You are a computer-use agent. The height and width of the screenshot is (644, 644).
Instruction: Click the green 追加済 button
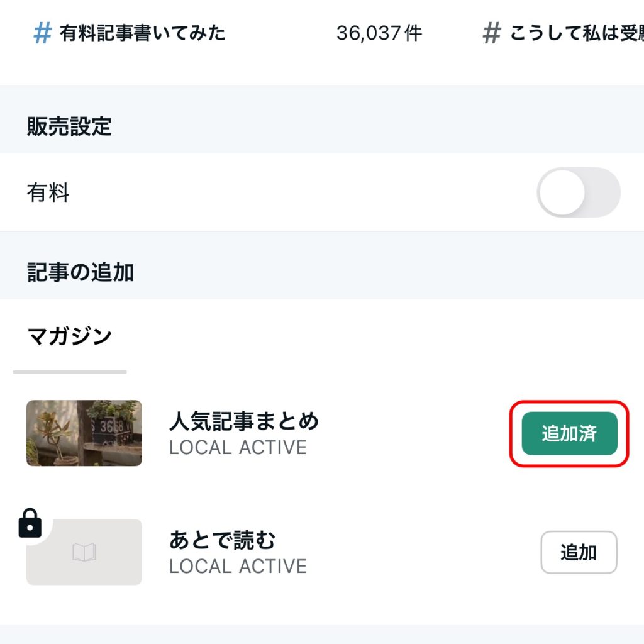click(x=569, y=433)
